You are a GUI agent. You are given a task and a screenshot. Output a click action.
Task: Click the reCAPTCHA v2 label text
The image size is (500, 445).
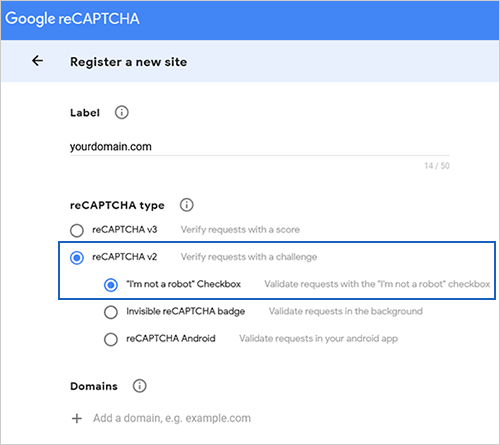tap(125, 257)
